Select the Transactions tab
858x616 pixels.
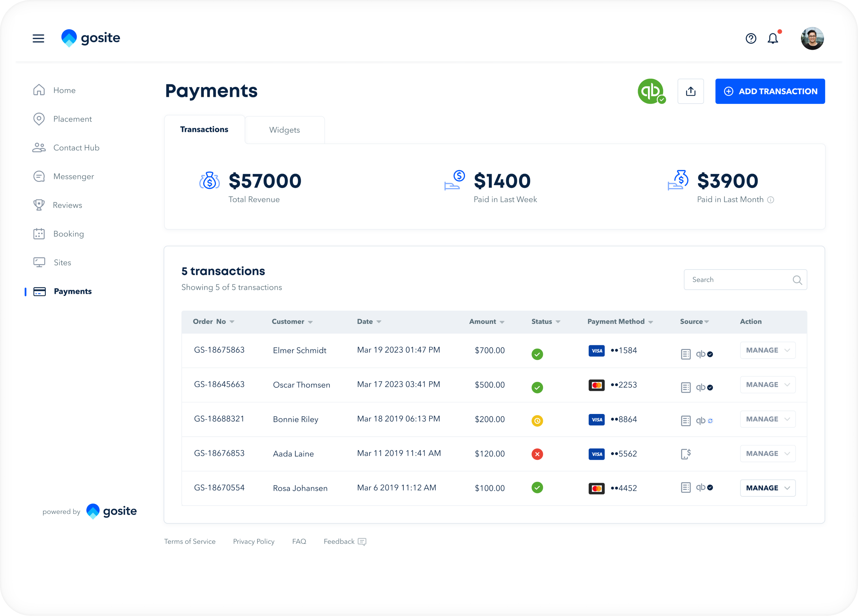(x=204, y=129)
